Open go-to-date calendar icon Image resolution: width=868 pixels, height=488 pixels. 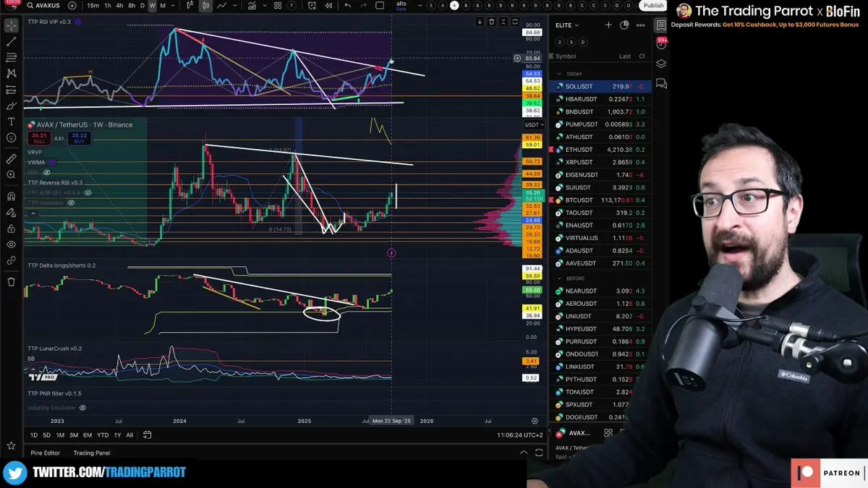pyautogui.click(x=147, y=435)
